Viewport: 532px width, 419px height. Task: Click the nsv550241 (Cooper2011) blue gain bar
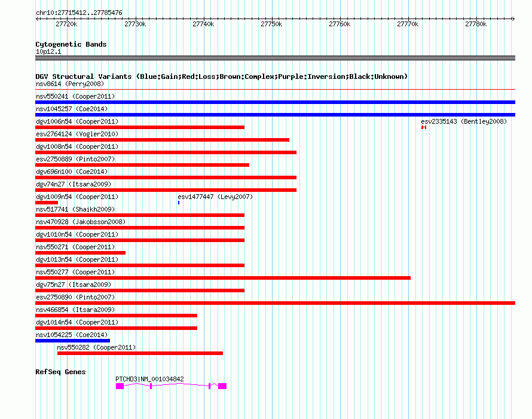point(275,102)
